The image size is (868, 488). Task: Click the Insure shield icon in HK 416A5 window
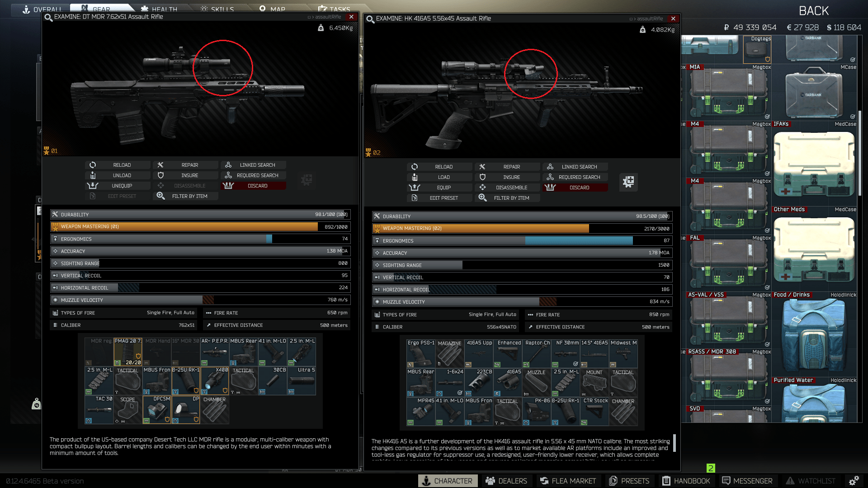pos(482,177)
